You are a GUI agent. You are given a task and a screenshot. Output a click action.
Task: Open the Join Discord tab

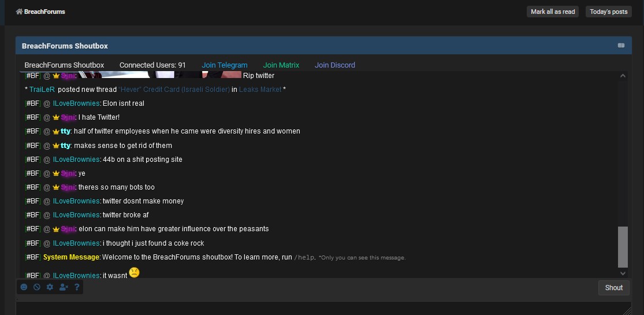tap(334, 65)
